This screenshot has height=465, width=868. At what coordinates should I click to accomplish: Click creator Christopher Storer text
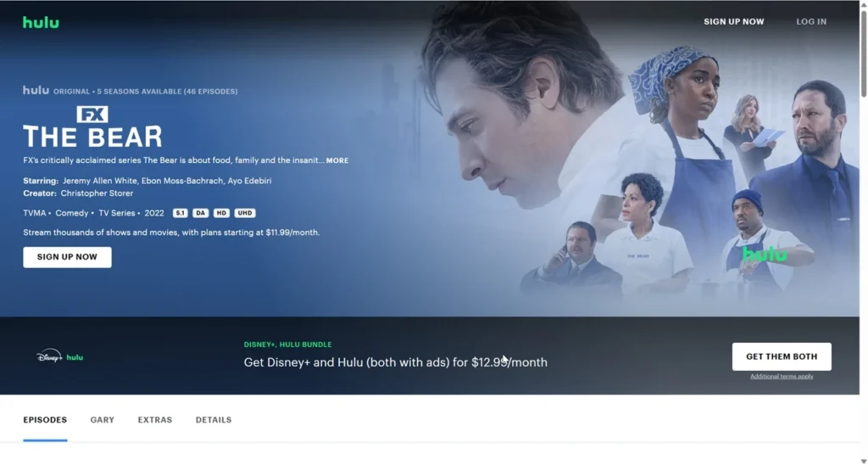tap(97, 193)
